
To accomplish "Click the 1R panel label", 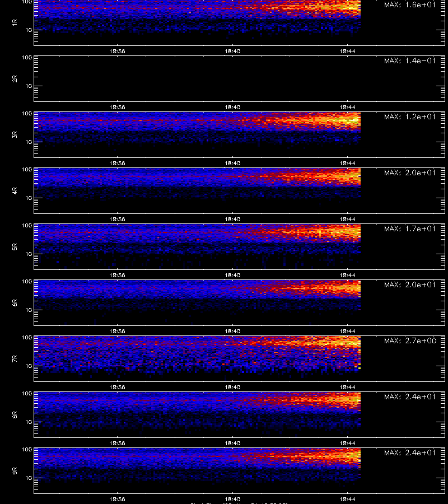I will (x=15, y=22).
